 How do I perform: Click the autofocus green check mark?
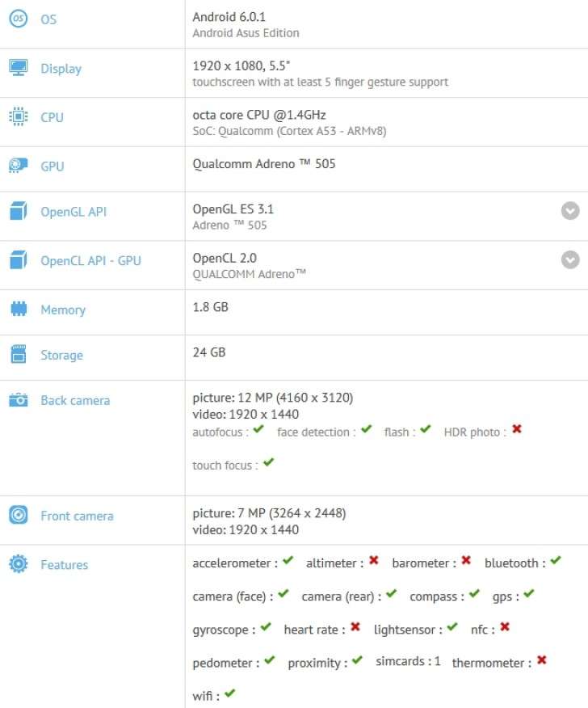coord(258,429)
